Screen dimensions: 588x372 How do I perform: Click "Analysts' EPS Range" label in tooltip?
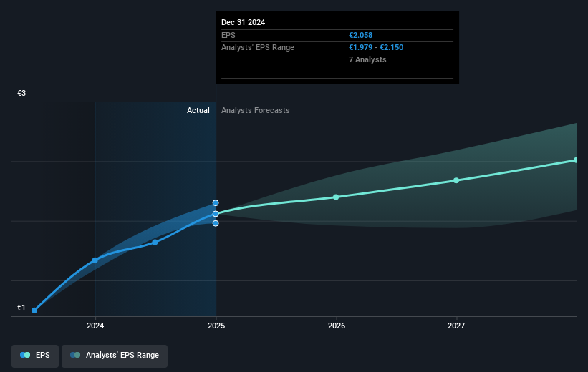coord(258,48)
